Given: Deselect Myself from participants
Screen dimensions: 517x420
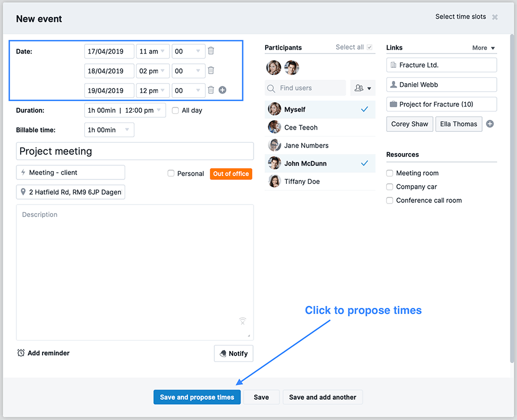Looking at the screenshot, I should point(320,109).
